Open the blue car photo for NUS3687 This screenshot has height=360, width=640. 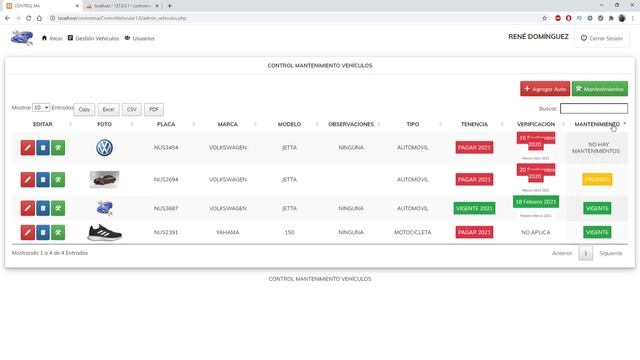(x=104, y=208)
